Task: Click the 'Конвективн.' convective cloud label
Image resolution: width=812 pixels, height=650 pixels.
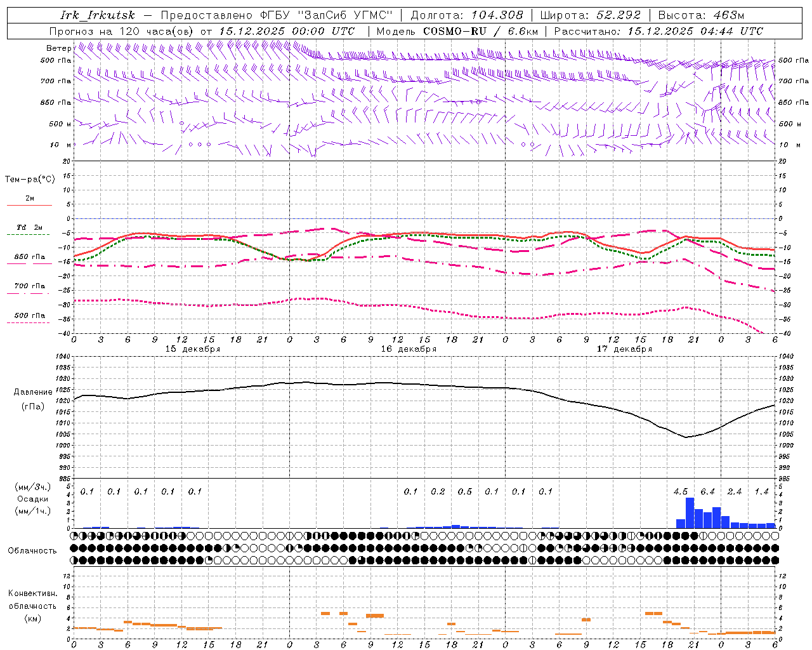Action: click(32, 594)
